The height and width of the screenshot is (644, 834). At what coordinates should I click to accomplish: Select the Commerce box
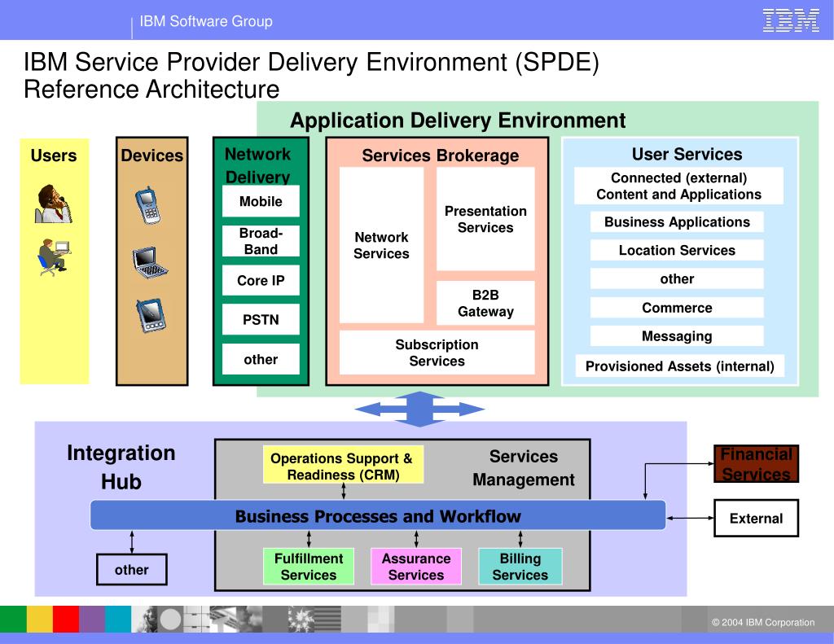tap(677, 308)
